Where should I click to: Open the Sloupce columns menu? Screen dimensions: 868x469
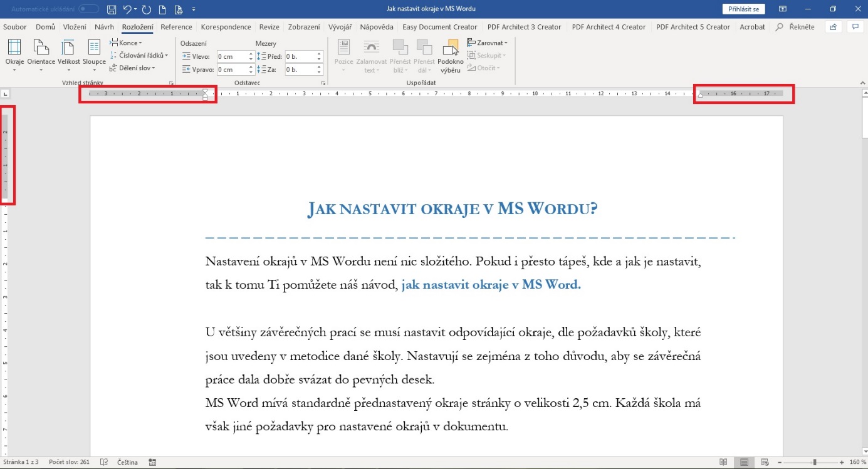point(94,55)
